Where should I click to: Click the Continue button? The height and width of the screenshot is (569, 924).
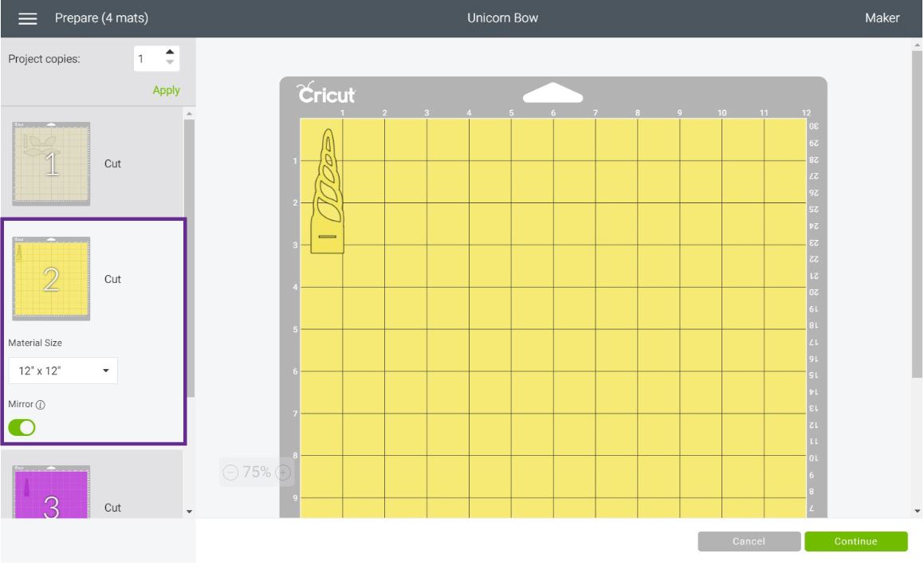pos(855,541)
